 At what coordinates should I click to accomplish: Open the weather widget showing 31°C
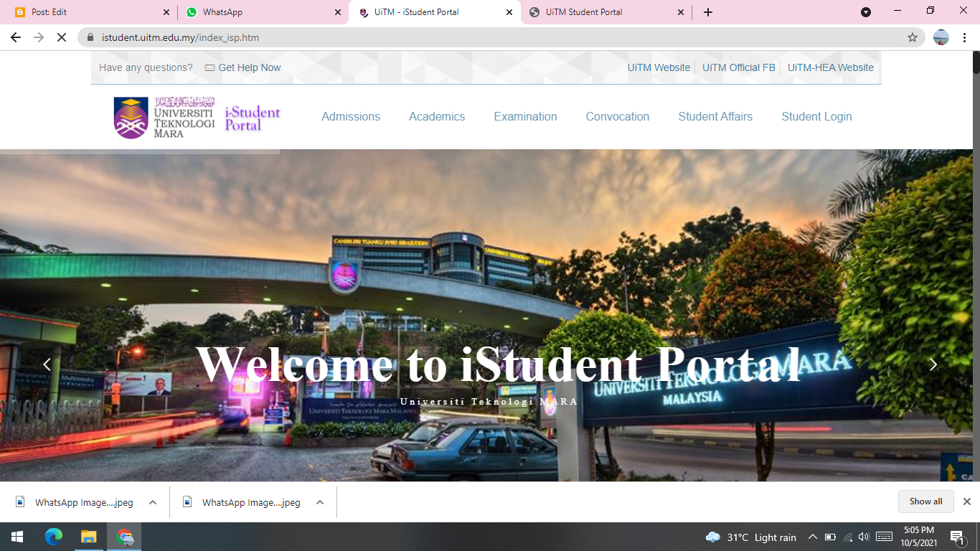click(x=751, y=537)
